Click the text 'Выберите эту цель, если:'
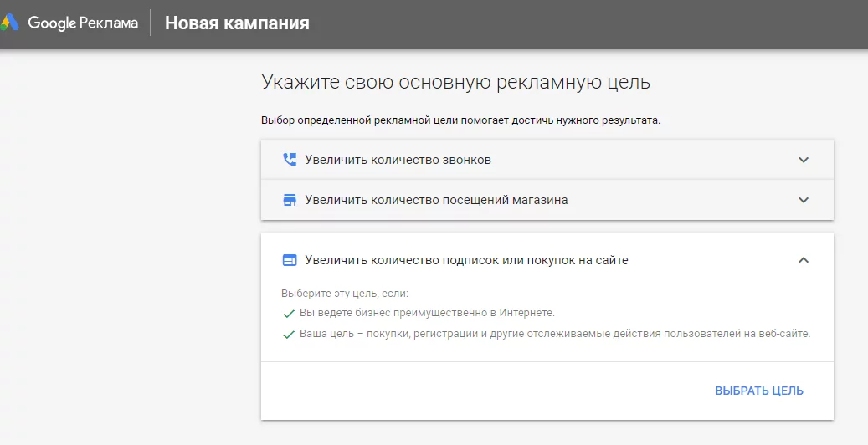Screen dimensions: 868x445 point(344,294)
